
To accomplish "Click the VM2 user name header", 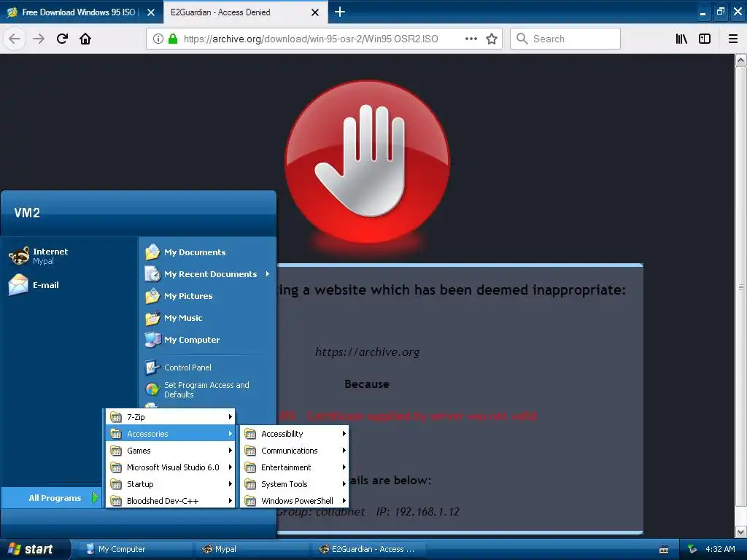I will click(x=27, y=212).
